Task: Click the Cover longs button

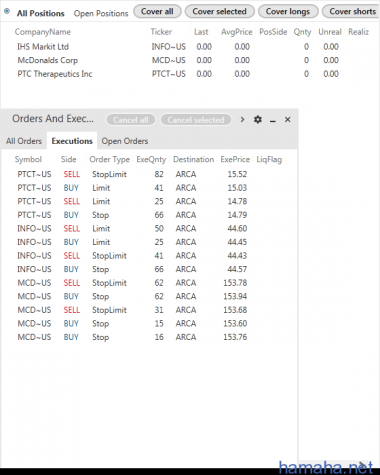Action: 288,11
